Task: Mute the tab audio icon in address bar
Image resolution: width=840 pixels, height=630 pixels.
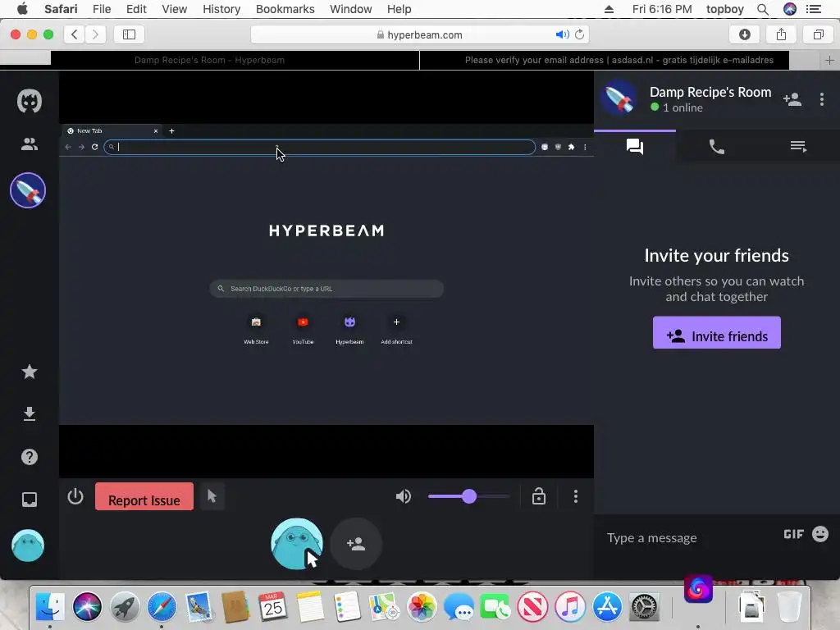Action: [x=562, y=34]
